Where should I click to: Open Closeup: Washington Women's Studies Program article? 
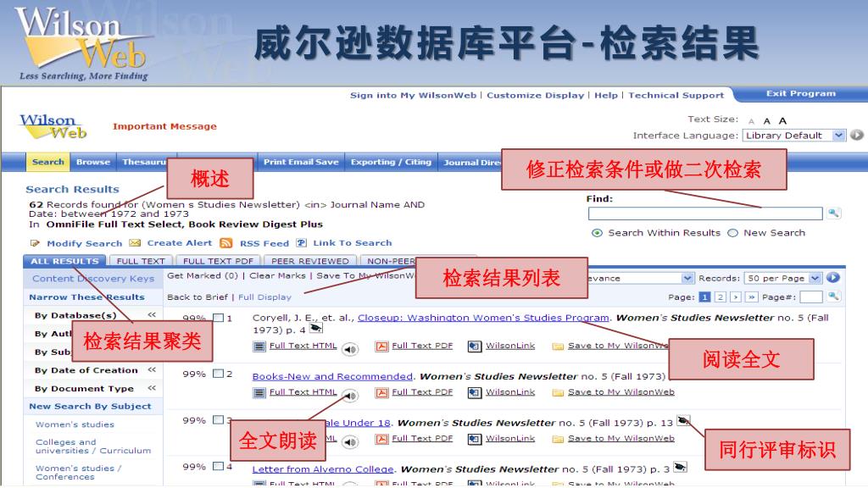pyautogui.click(x=482, y=318)
